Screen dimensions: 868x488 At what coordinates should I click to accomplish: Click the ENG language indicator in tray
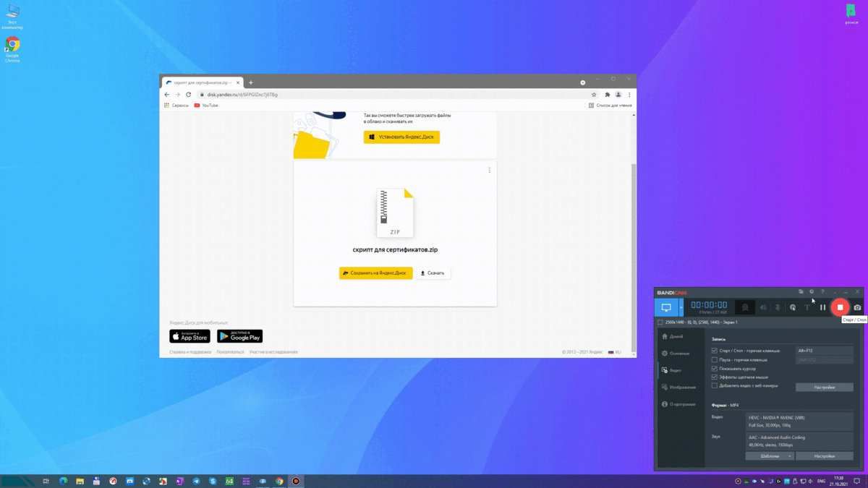[821, 481]
